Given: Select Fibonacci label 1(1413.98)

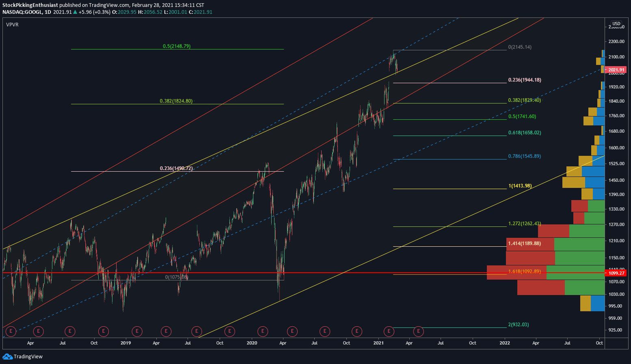Looking at the screenshot, I should [x=520, y=186].
